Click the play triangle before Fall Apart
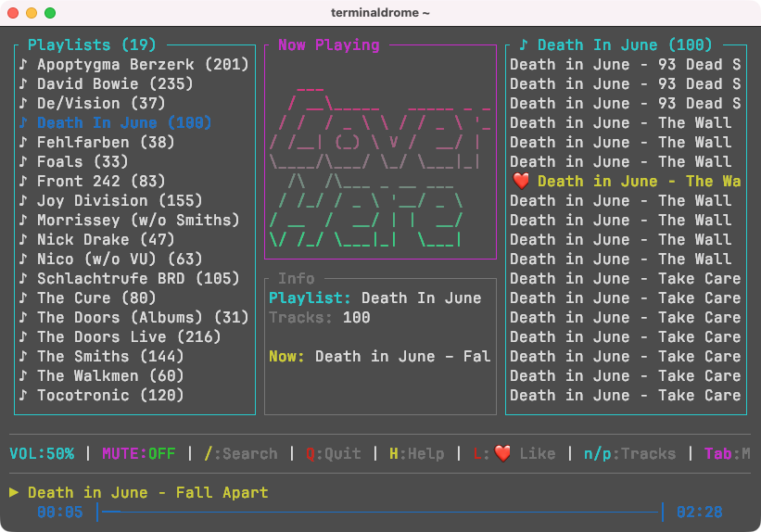The width and height of the screenshot is (761, 532). (14, 492)
